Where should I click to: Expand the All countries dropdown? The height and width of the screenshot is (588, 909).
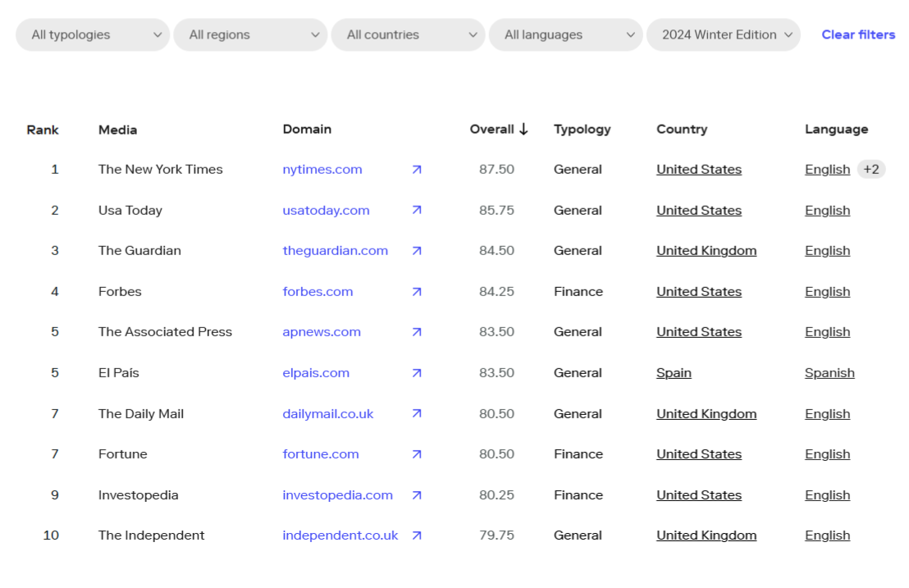tap(408, 35)
